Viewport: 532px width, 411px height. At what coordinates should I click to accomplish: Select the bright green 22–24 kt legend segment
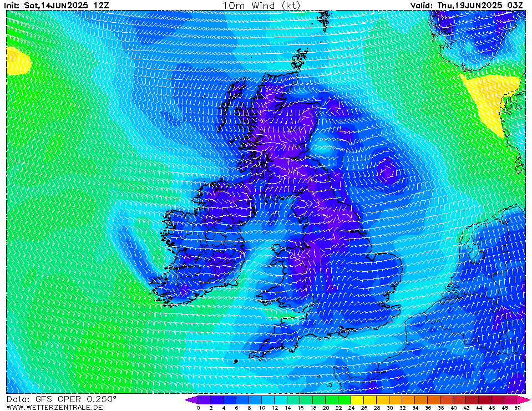coord(344,400)
